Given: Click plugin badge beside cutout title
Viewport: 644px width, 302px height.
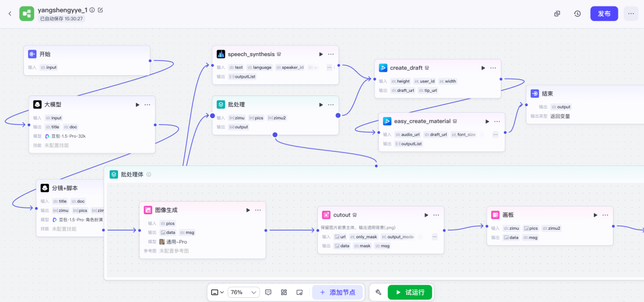Looking at the screenshot, I should pos(354,215).
